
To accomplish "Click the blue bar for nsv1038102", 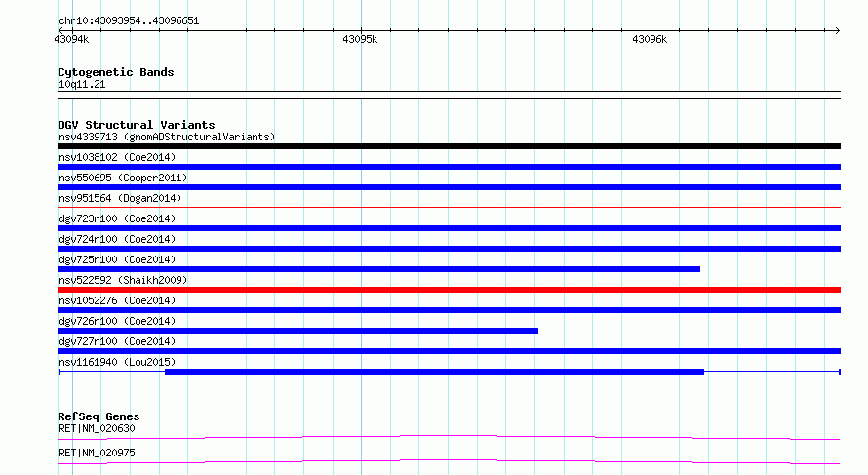I will tap(449, 167).
